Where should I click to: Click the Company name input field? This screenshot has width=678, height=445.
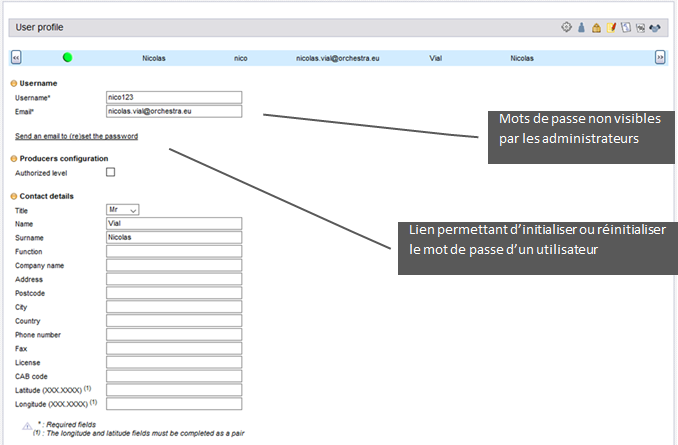coord(175,265)
